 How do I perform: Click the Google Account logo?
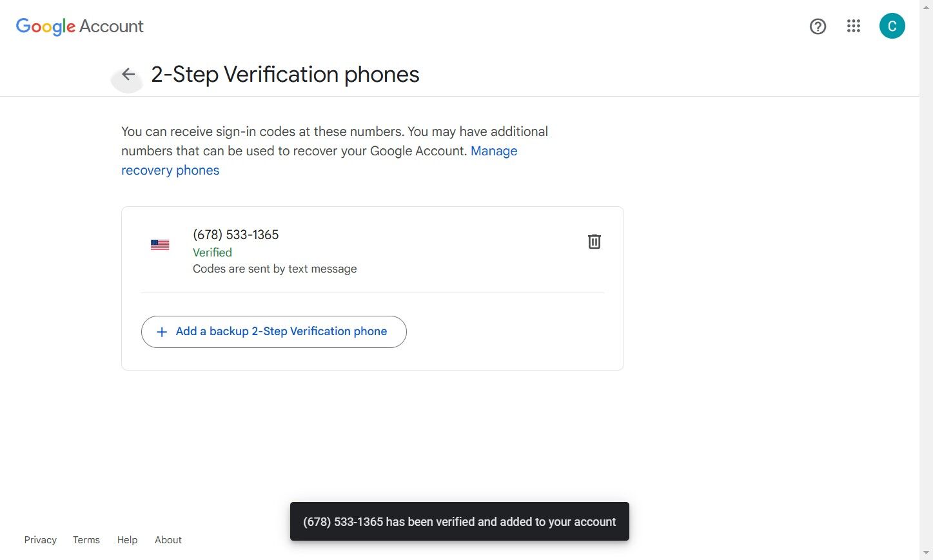pyautogui.click(x=80, y=26)
